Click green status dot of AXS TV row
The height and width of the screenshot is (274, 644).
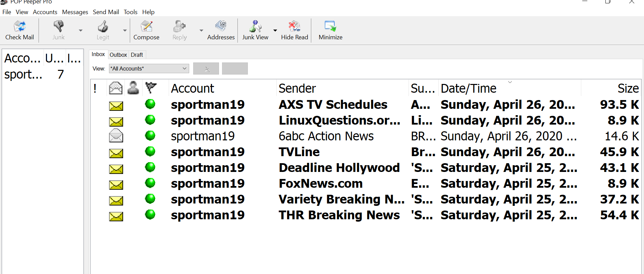tap(150, 104)
